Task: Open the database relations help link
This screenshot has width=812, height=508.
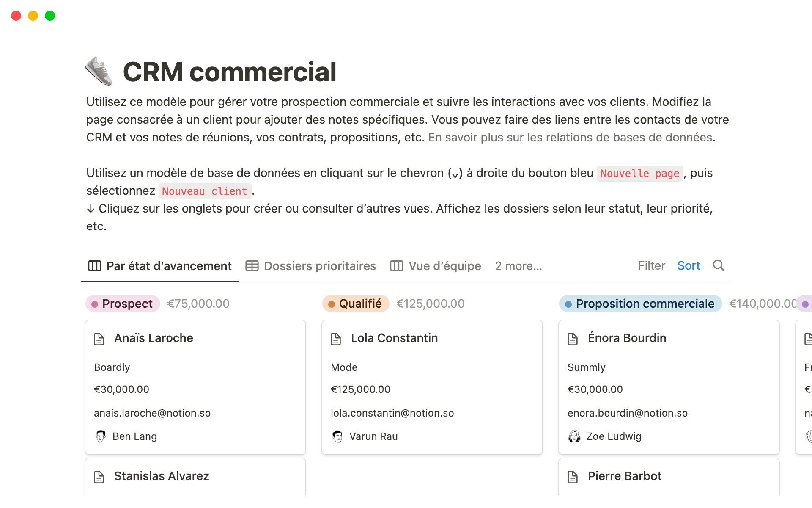Action: [570, 138]
